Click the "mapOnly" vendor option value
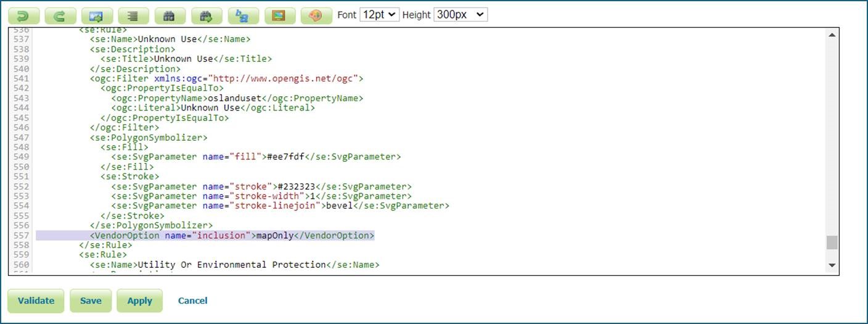This screenshot has height=324, width=868. (x=275, y=236)
